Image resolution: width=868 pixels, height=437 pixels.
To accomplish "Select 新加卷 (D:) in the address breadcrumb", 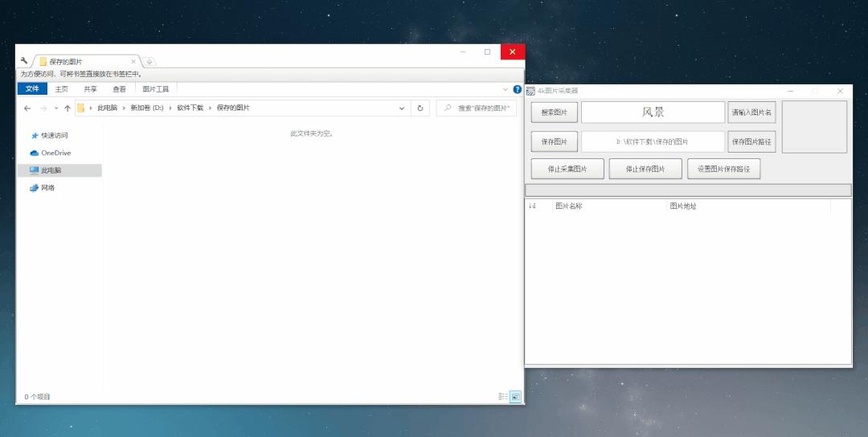I will 147,108.
